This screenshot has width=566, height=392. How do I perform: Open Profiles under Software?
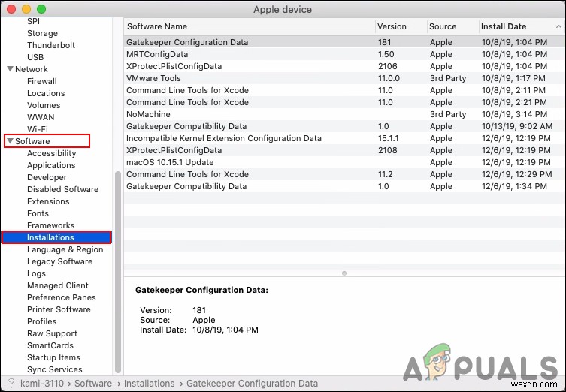tap(42, 321)
